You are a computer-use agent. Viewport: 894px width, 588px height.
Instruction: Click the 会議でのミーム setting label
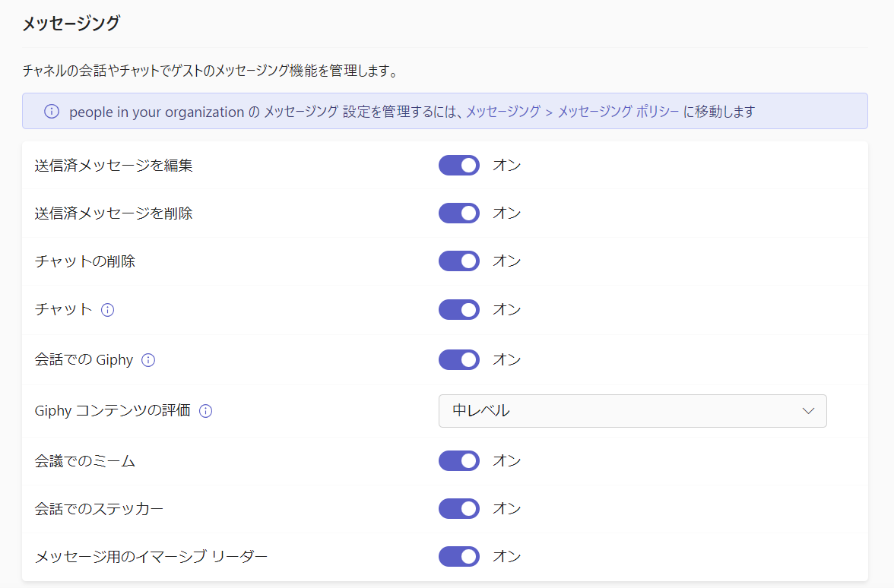pyautogui.click(x=85, y=460)
